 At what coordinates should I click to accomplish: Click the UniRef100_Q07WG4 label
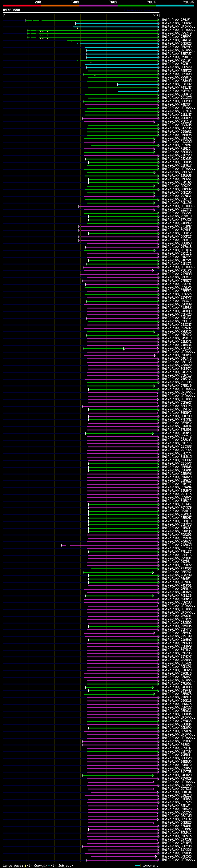pos(177,196)
